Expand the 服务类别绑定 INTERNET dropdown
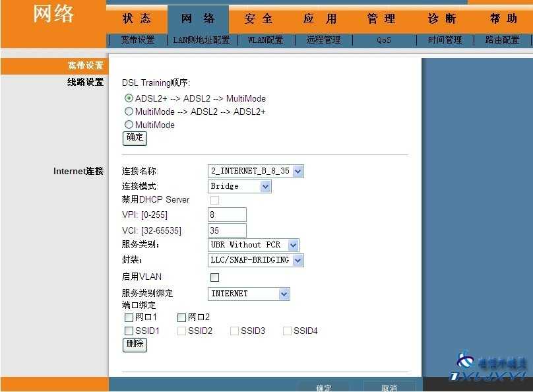Viewport: 533px width, 392px height. pyautogui.click(x=249, y=294)
